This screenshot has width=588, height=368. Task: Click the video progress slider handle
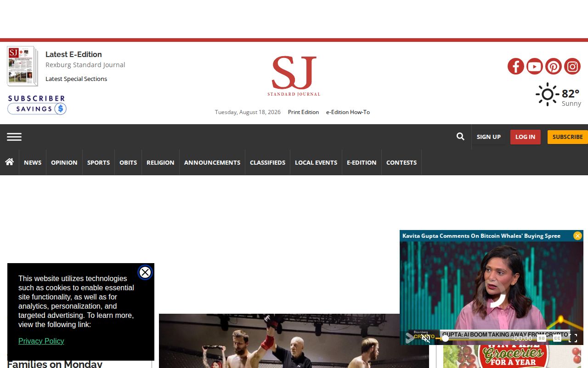tap(445, 338)
